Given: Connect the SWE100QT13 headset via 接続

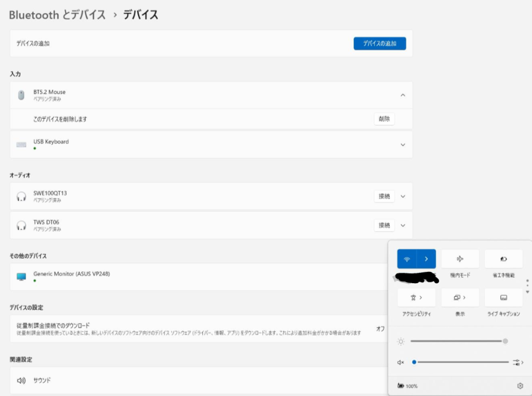Looking at the screenshot, I should (384, 196).
